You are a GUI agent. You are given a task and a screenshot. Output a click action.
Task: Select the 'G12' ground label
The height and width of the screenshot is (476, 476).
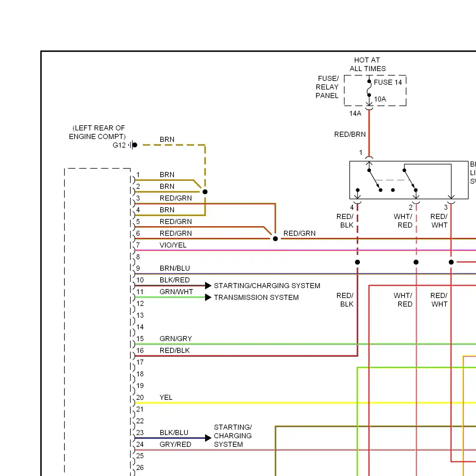119,145
